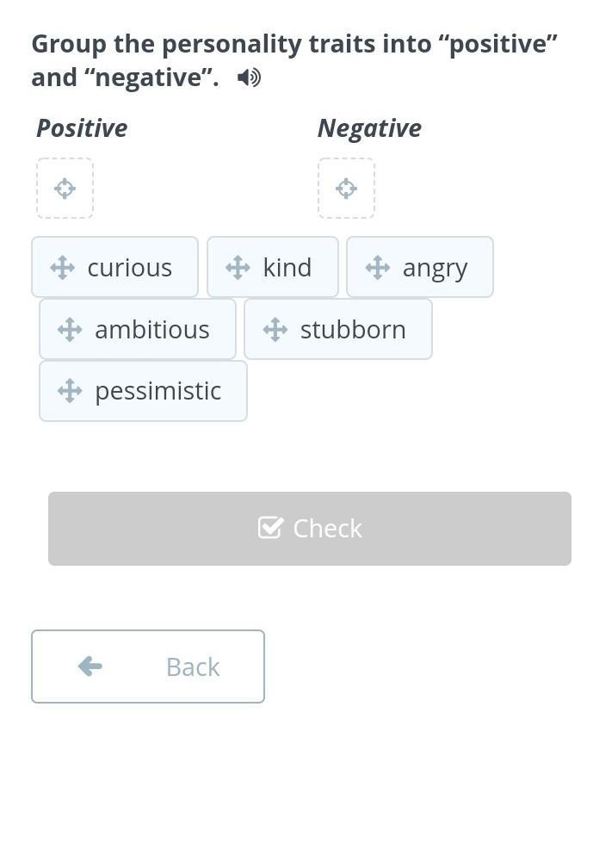Click the left arrow icon on Back
Screen dimensions: 593x868
coord(90,666)
